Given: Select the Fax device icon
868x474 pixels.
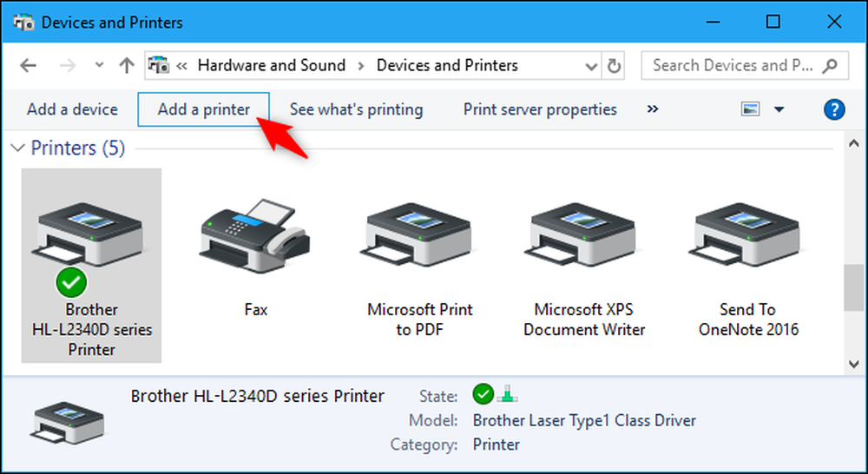Looking at the screenshot, I should 255,238.
